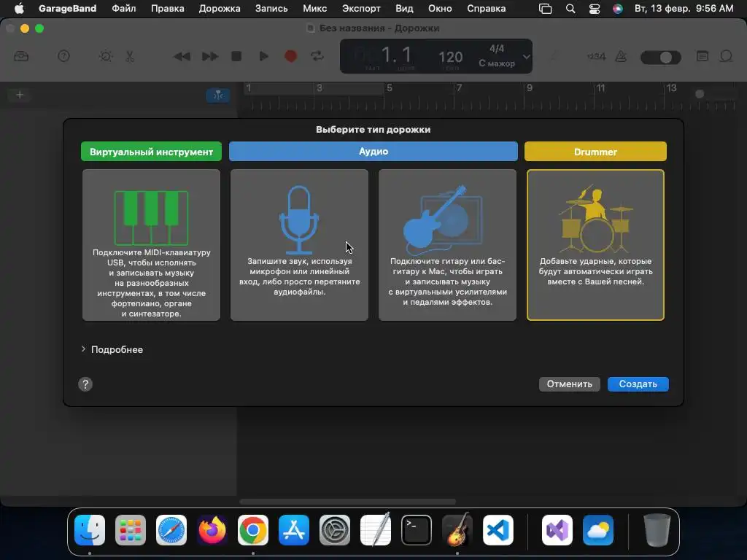
Task: Click the blue Аудио header
Action: [x=373, y=152]
